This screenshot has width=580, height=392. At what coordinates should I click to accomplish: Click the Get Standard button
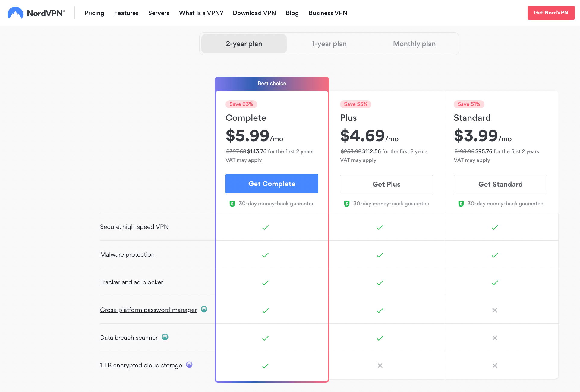point(500,184)
